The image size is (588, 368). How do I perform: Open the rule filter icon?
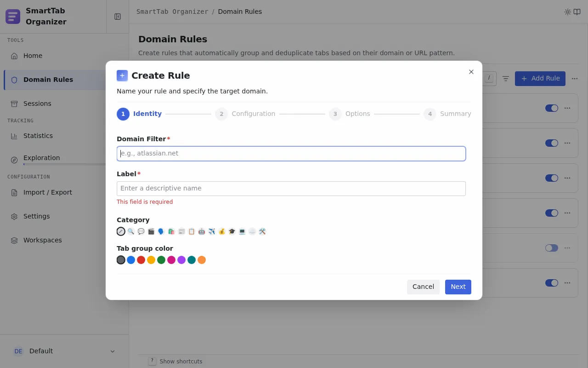(x=506, y=79)
